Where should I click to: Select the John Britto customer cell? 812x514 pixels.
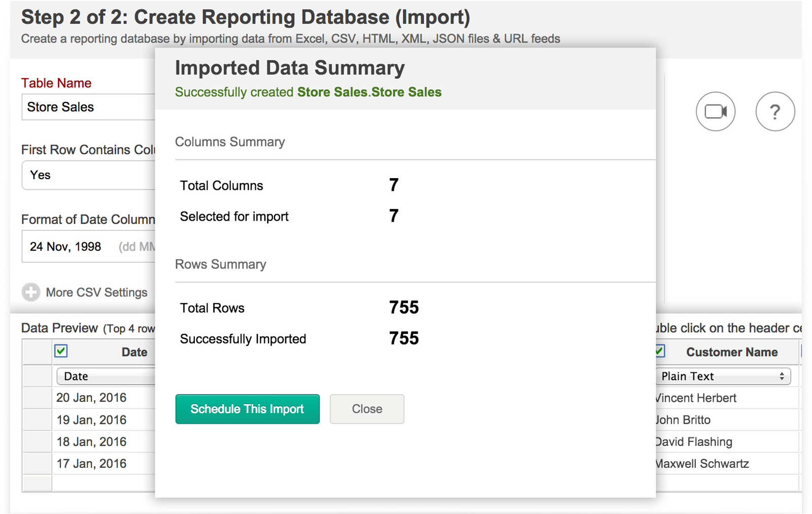684,420
